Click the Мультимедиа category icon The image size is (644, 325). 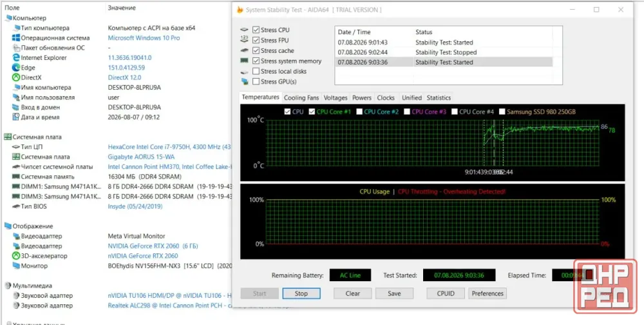coord(8,286)
